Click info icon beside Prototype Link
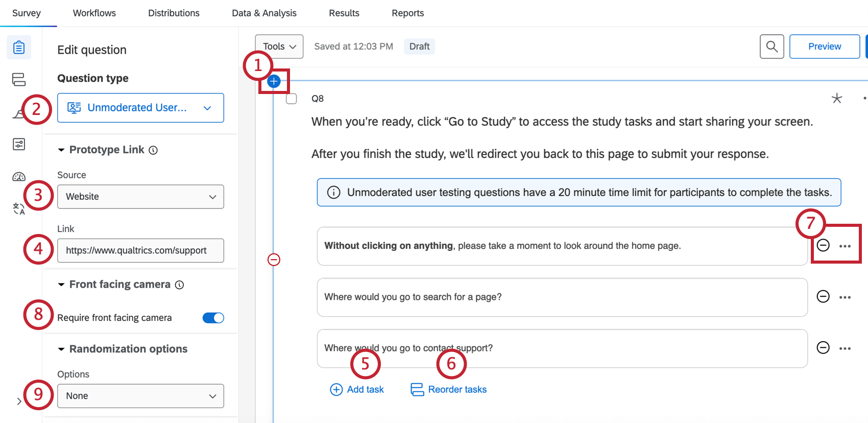 [153, 150]
